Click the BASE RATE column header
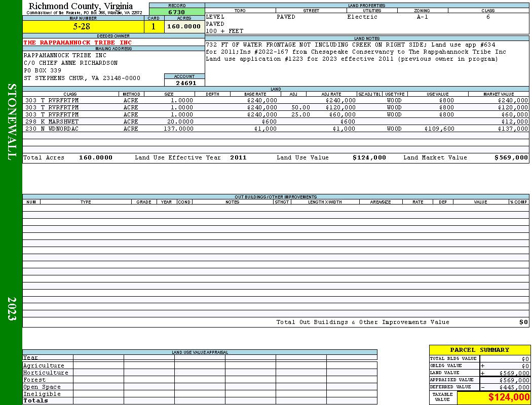532x405 pixels. (x=255, y=94)
